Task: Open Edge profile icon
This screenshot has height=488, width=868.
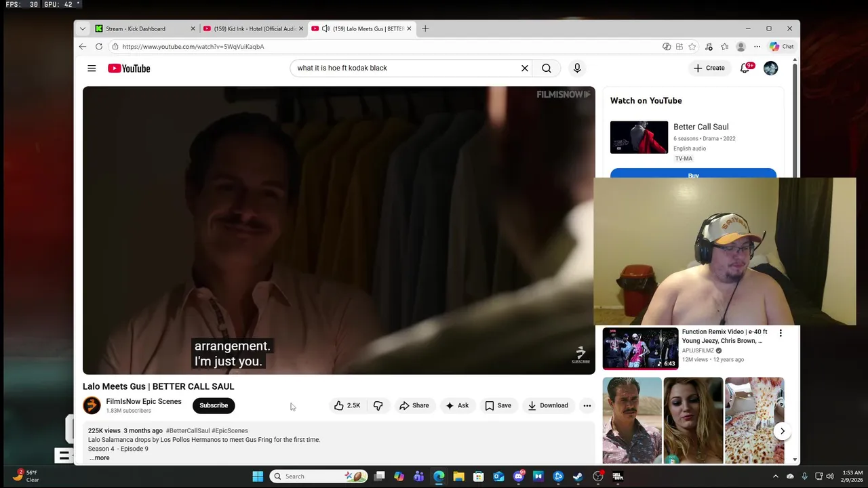Action: click(x=741, y=47)
